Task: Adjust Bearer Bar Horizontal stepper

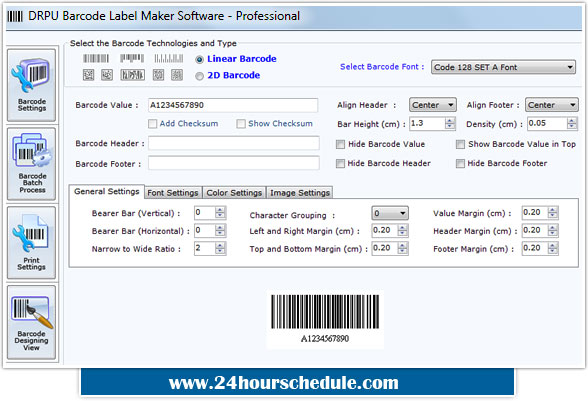Action: click(220, 230)
